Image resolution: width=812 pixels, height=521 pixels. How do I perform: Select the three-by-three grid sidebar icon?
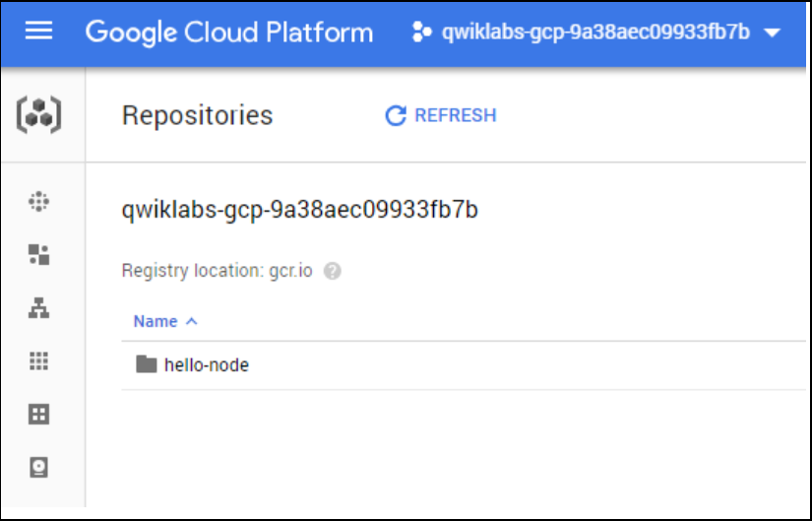tap(38, 360)
